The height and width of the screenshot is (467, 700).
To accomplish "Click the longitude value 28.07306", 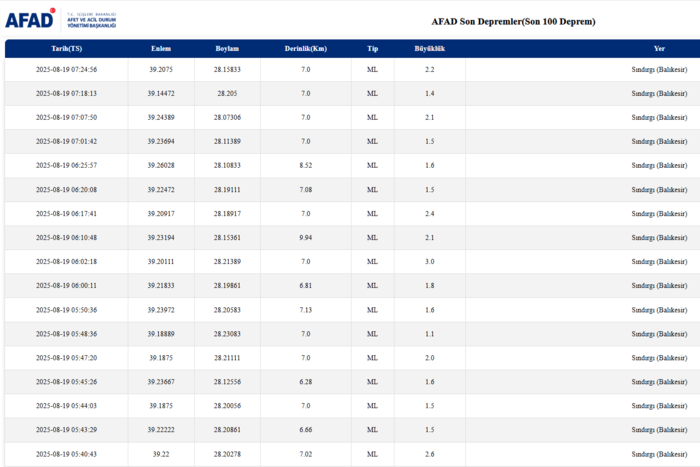I will coord(227,118).
